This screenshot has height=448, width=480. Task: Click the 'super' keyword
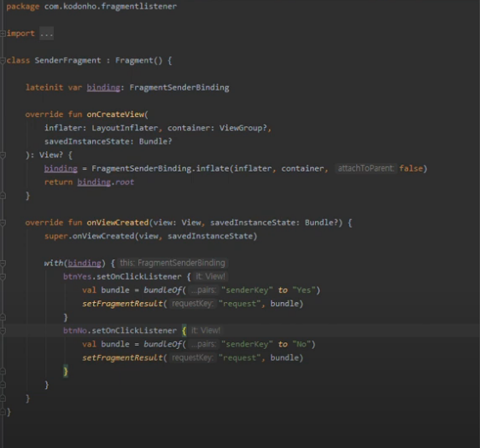[x=56, y=236]
